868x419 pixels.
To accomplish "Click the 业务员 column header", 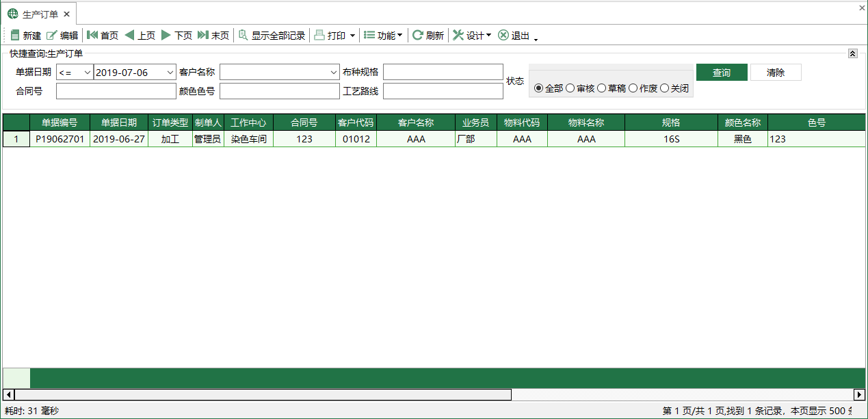I will [x=475, y=123].
